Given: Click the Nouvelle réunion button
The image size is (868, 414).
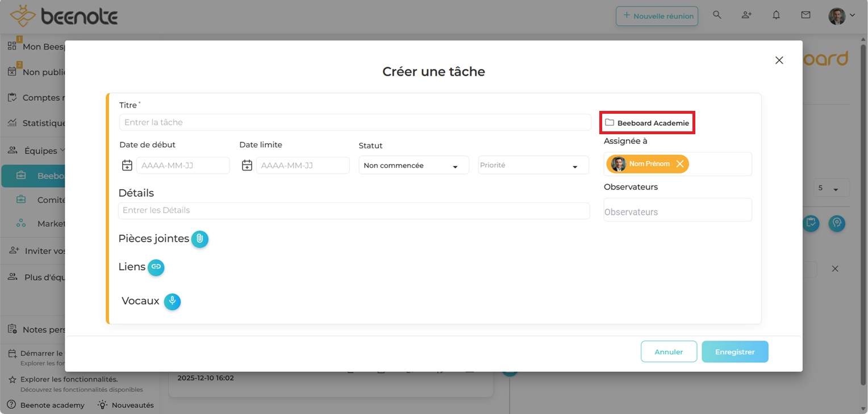Looking at the screenshot, I should click(657, 16).
